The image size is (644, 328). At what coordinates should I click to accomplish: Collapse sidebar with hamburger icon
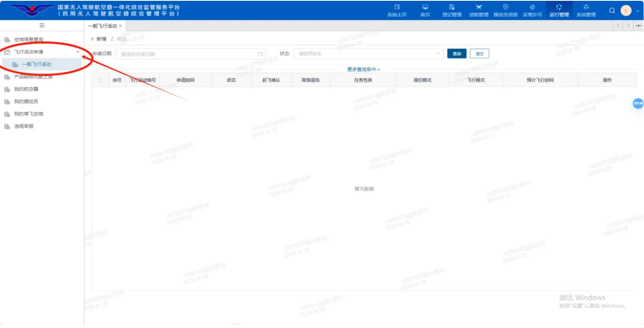pyautogui.click(x=42, y=25)
